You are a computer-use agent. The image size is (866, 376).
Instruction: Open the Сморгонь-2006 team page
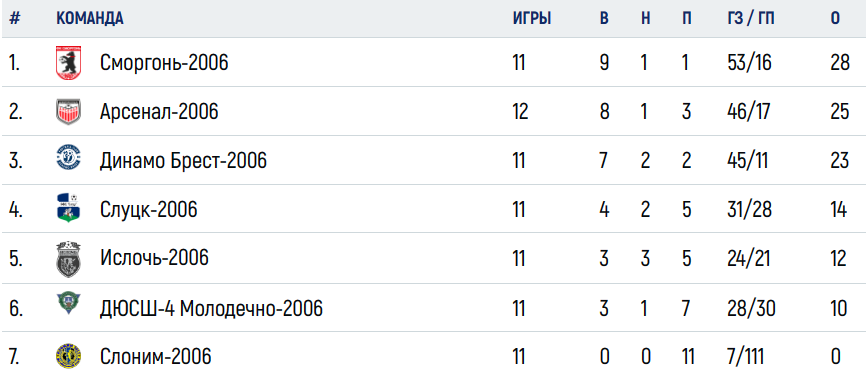point(164,63)
